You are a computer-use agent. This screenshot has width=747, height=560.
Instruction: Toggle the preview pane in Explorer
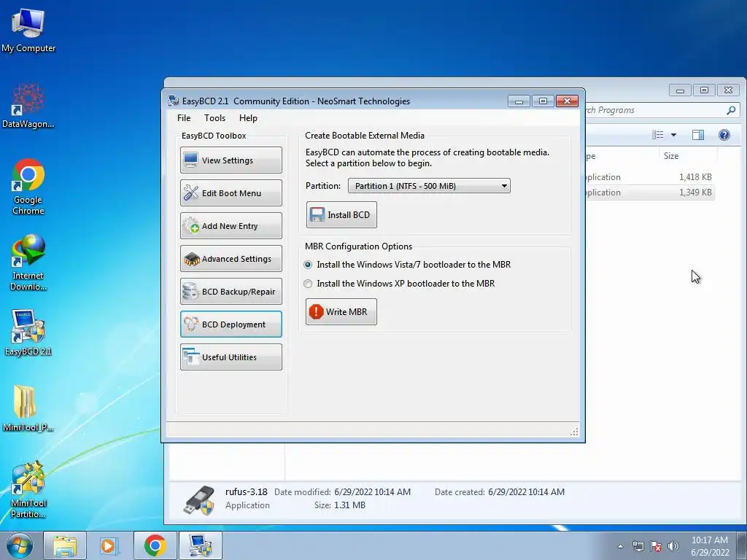[698, 135]
